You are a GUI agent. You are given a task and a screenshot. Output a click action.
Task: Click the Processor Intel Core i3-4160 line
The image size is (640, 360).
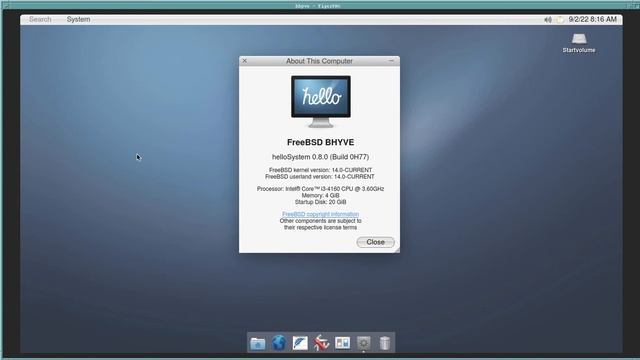click(320, 189)
